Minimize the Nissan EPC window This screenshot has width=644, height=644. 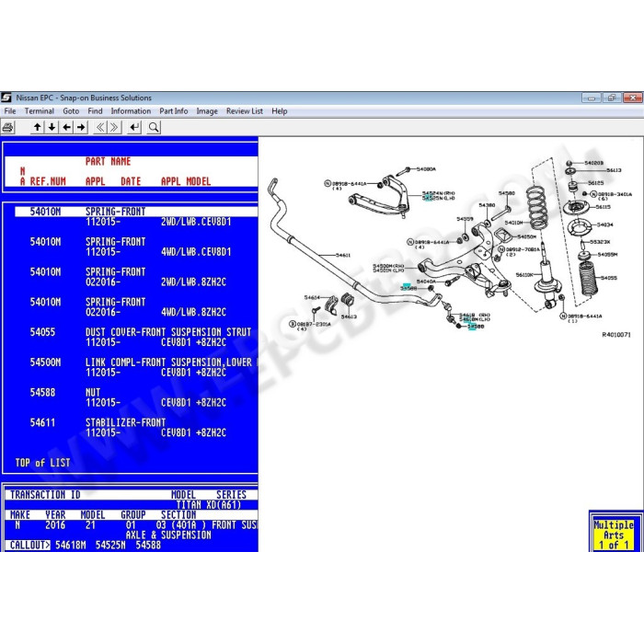(592, 98)
